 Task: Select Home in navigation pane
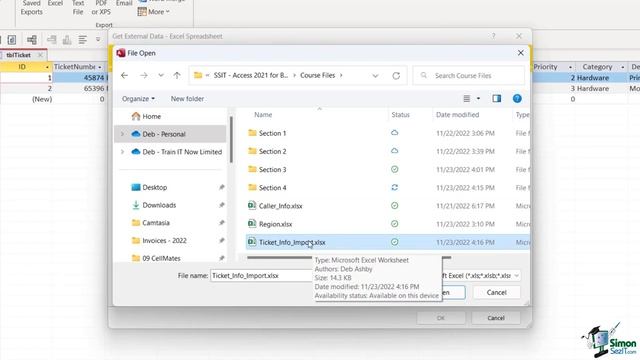coord(146,116)
